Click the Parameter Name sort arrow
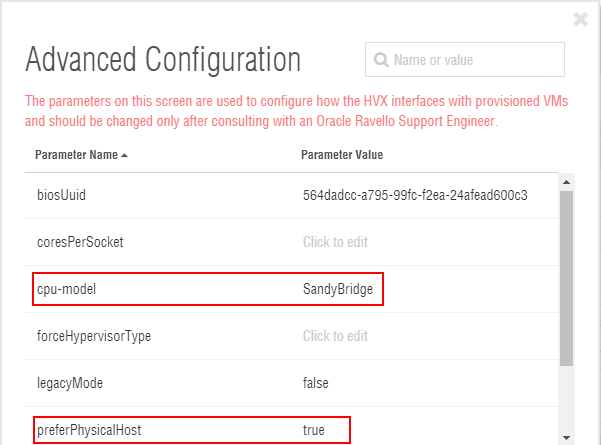This screenshot has height=445, width=601. click(124, 155)
